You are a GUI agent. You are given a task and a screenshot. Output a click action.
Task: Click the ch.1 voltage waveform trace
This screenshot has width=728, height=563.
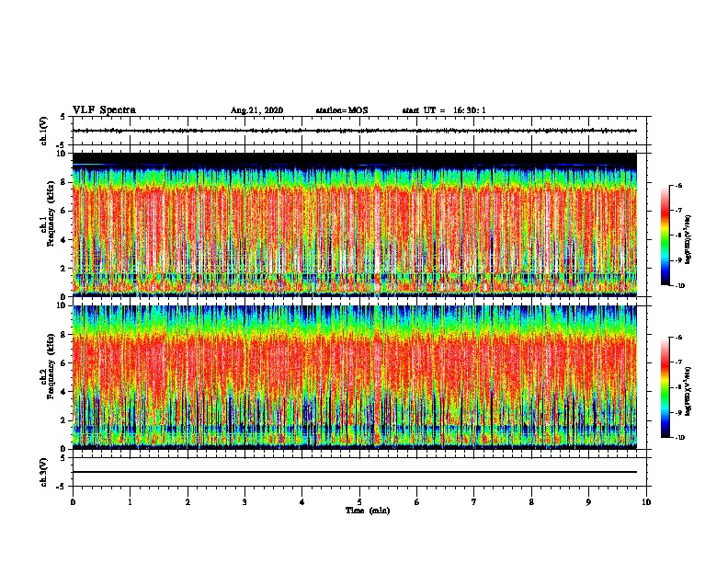[x=355, y=131]
